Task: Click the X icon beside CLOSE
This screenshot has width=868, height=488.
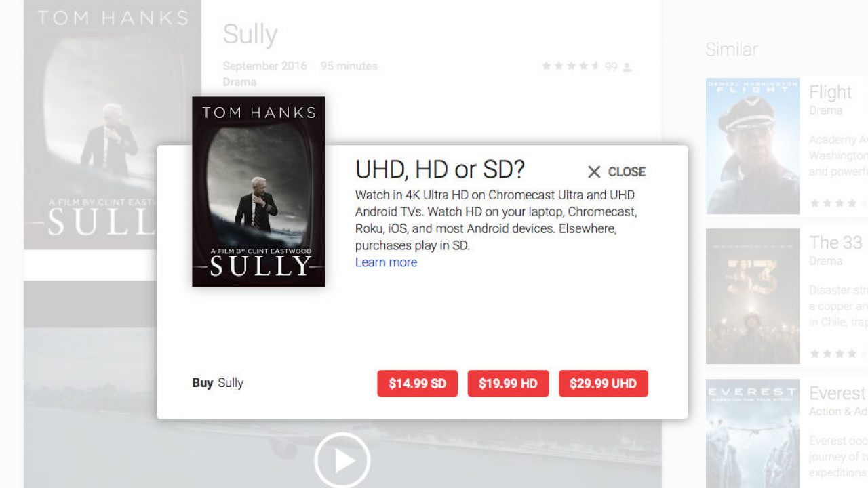Action: 594,172
